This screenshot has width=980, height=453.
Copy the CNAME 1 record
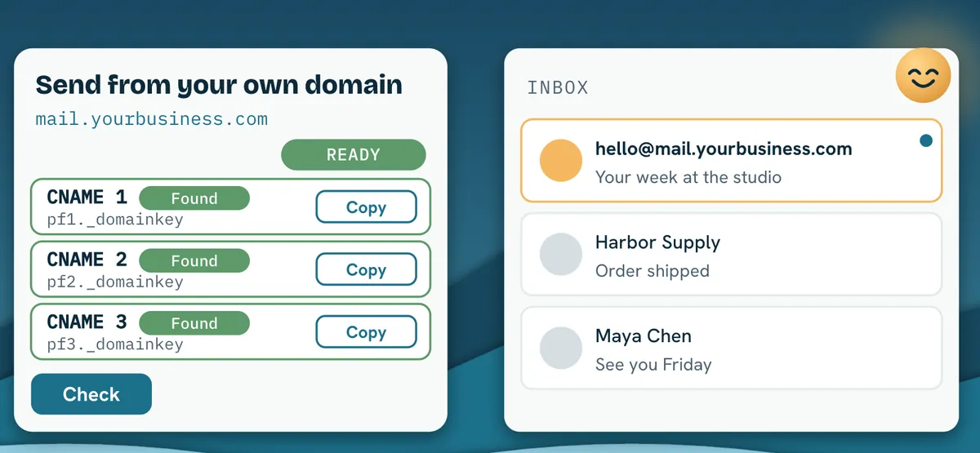click(366, 207)
